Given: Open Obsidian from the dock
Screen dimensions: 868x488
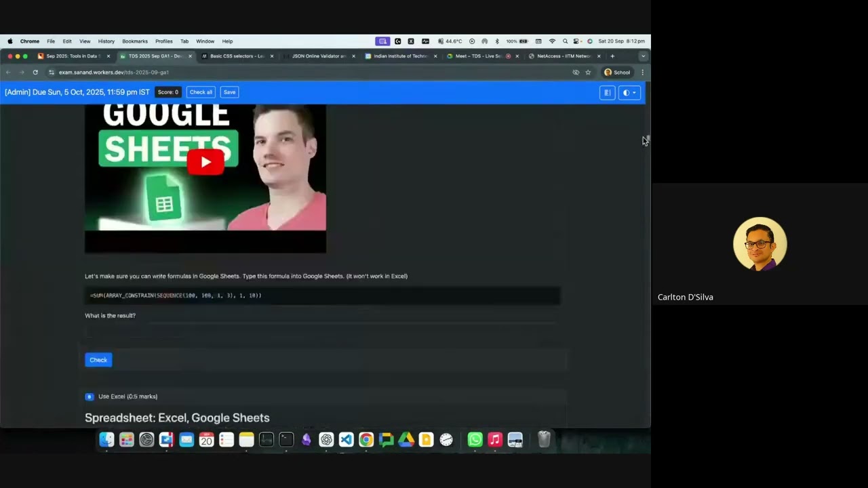Looking at the screenshot, I should coord(307,440).
